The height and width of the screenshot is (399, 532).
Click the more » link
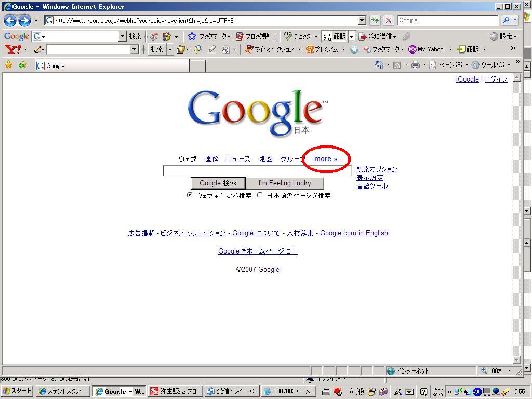tap(326, 159)
